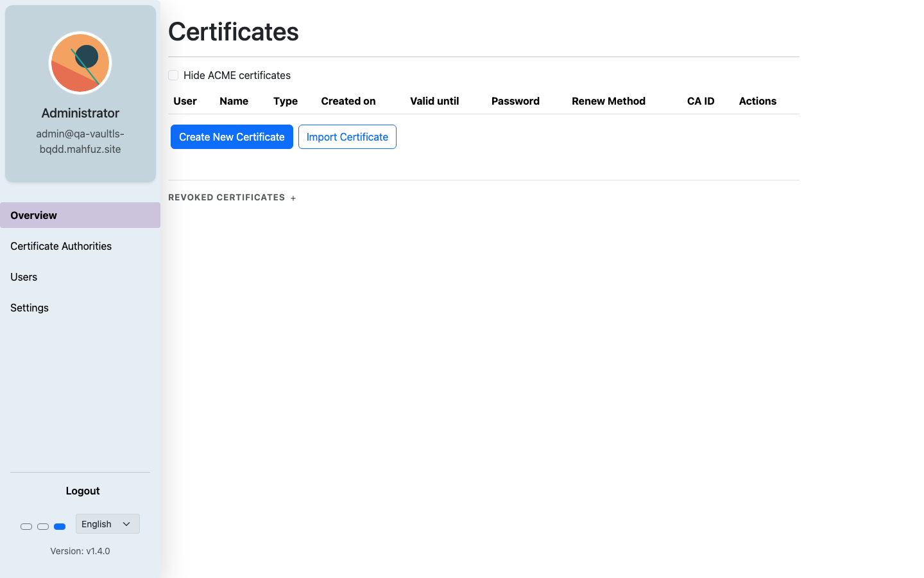Click the CA ID column header

pos(701,101)
